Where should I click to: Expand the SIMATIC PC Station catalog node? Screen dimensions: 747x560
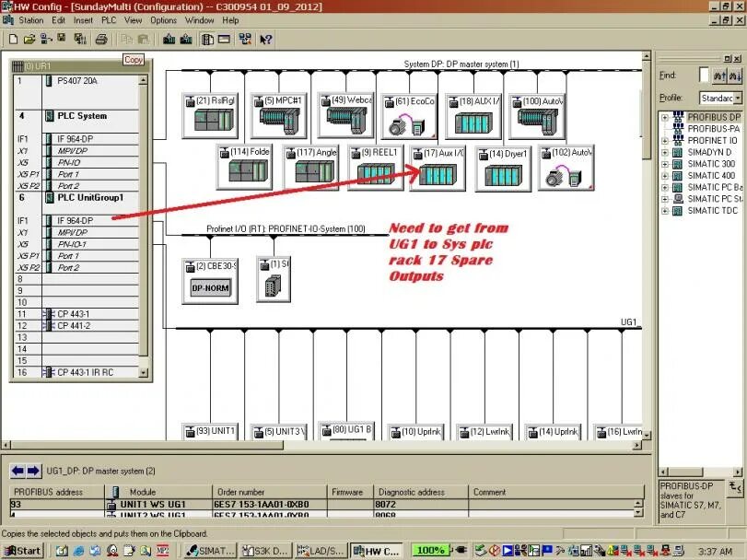(665, 199)
